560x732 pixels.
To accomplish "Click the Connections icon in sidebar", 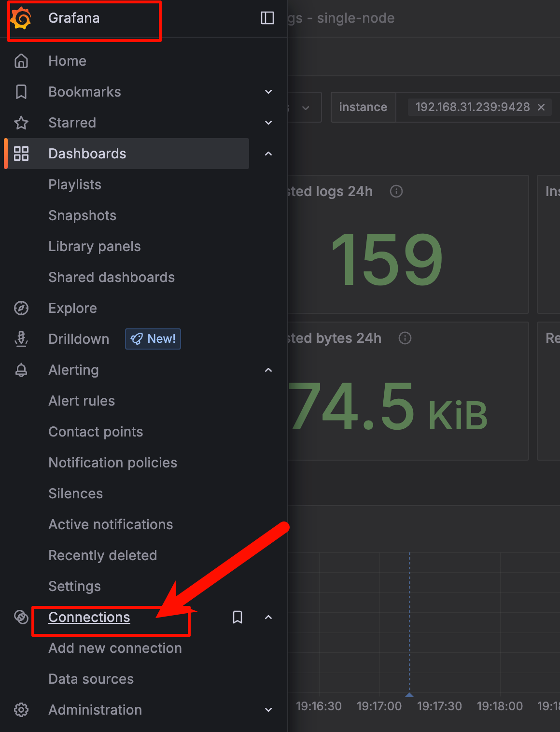I will click(x=21, y=617).
